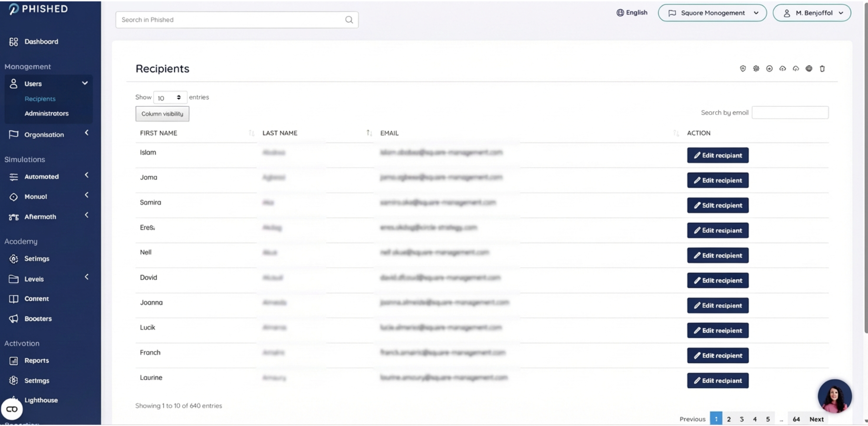The image size is (868, 426).
Task: Click the shield icon in the Recipients toolbar
Action: click(743, 69)
